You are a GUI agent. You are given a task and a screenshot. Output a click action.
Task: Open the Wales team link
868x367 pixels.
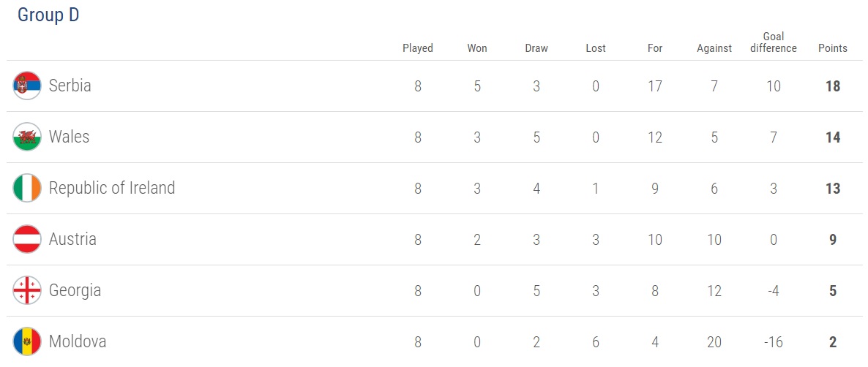(x=69, y=137)
